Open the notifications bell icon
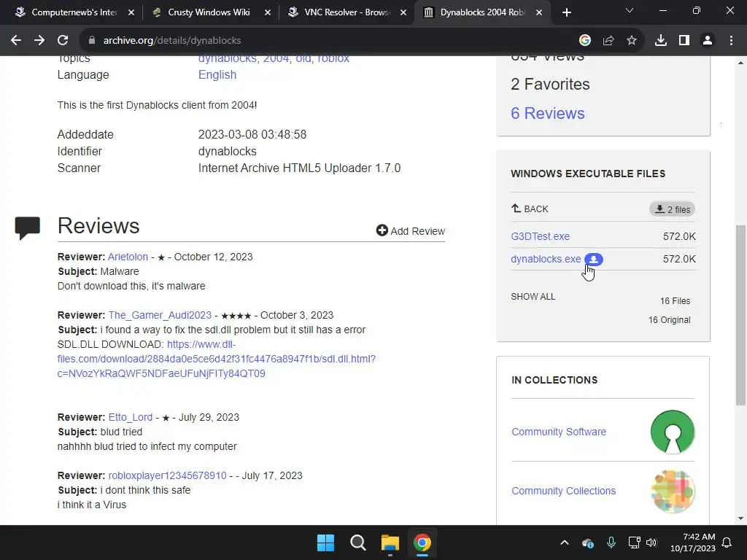This screenshot has height=560, width=747. pos(727,542)
